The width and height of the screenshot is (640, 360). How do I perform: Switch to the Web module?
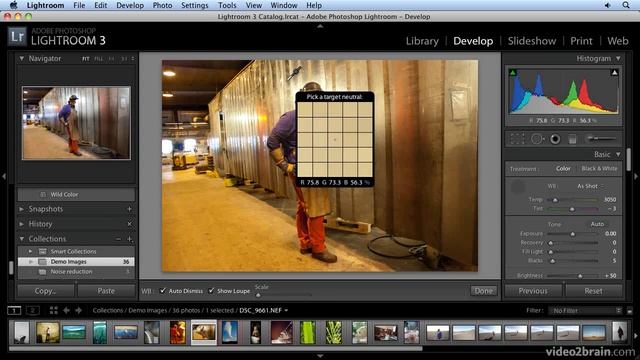click(618, 41)
